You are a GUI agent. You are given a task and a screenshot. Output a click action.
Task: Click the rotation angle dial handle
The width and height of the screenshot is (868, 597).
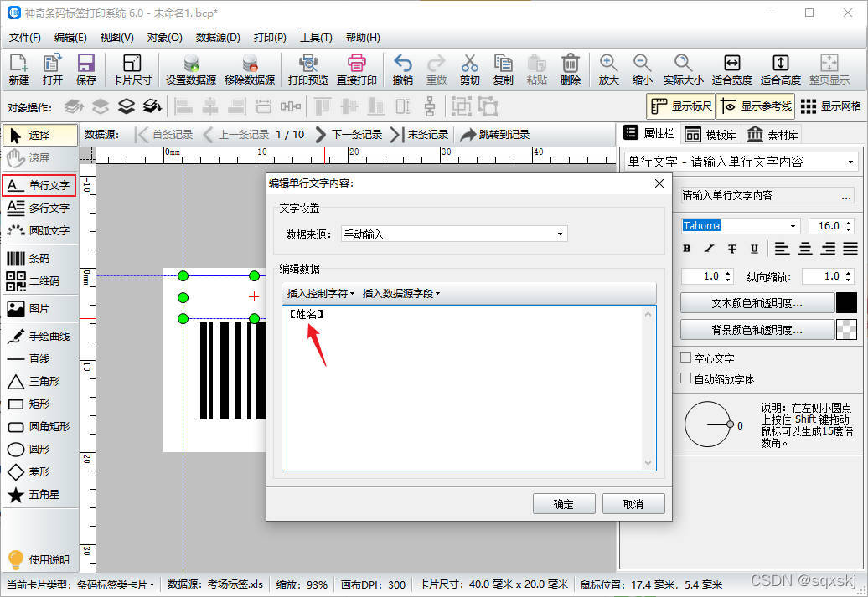730,425
